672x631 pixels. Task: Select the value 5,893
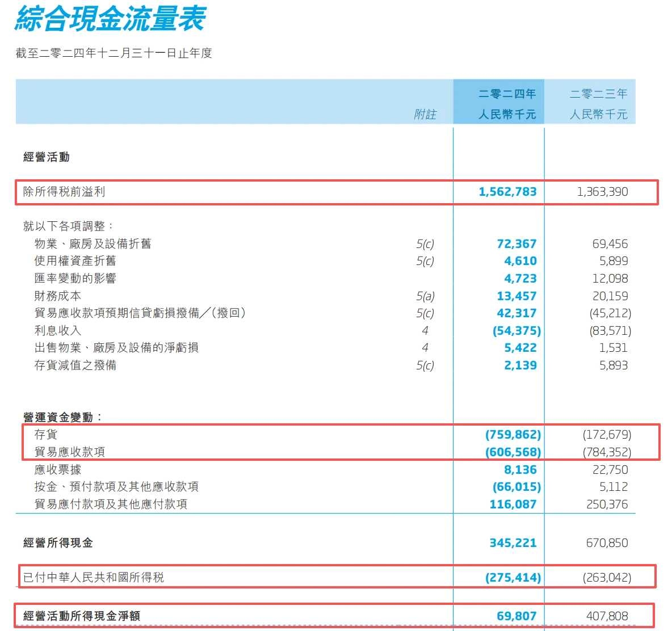pyautogui.click(x=614, y=365)
